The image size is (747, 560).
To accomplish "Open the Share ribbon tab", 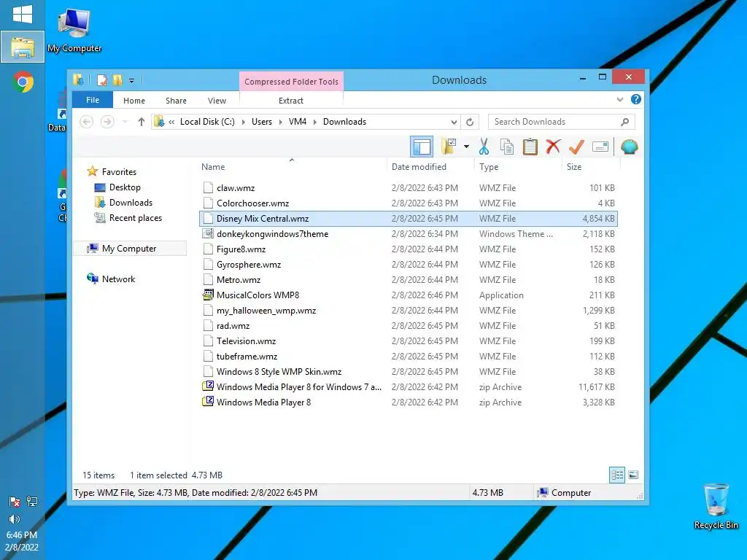I will (176, 101).
